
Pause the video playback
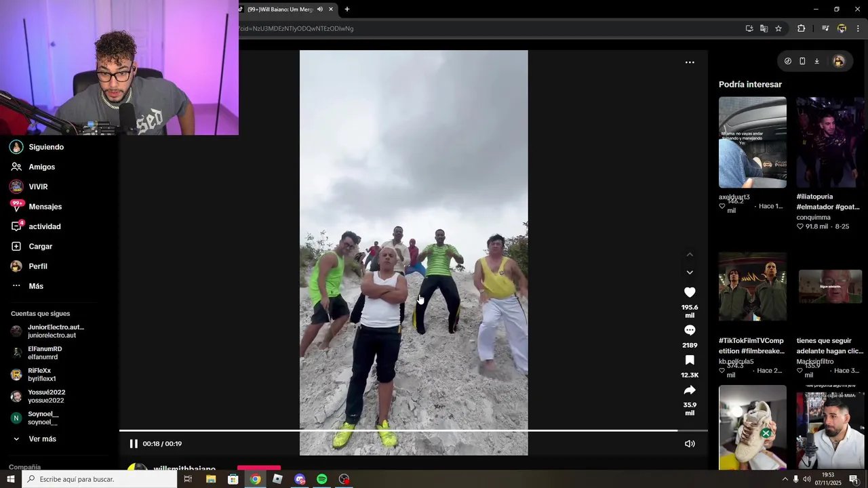(134, 444)
